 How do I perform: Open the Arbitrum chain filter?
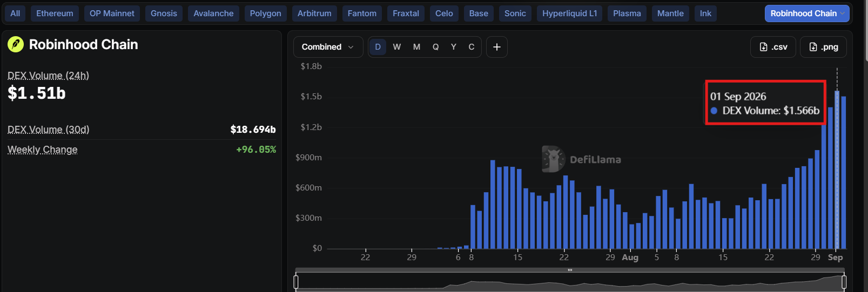(x=314, y=13)
